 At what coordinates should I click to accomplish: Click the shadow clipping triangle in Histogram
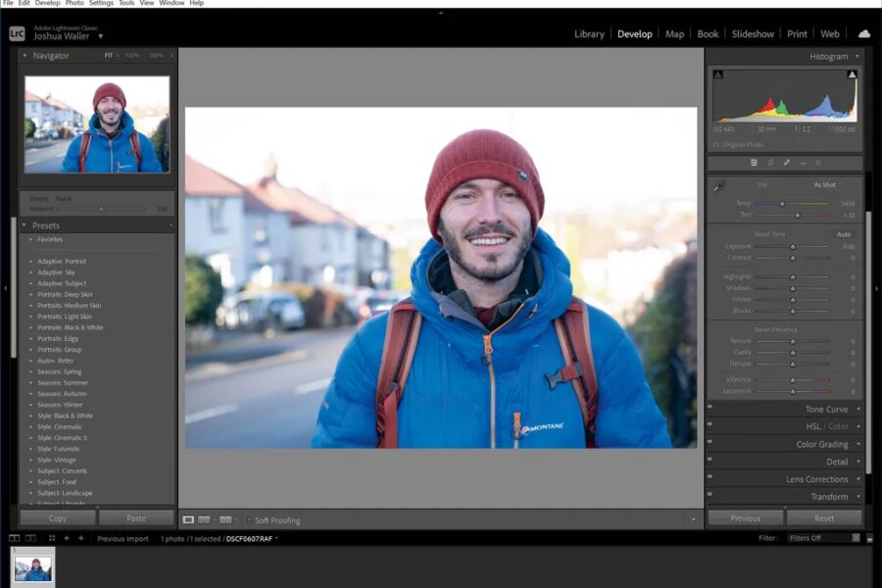[x=717, y=74]
